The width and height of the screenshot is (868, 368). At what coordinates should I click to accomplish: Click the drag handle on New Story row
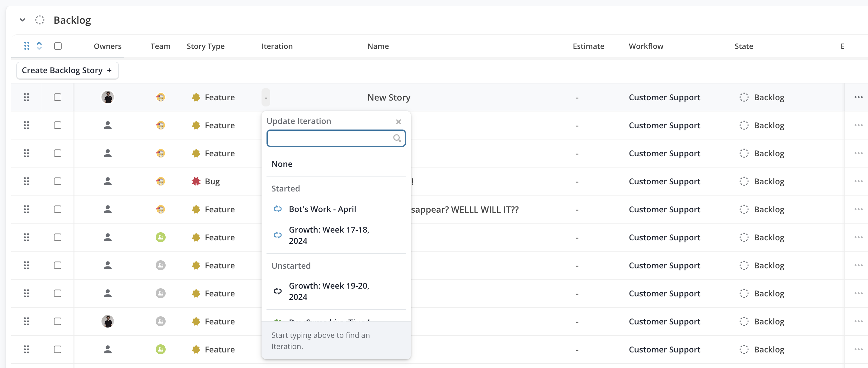pos(26,97)
